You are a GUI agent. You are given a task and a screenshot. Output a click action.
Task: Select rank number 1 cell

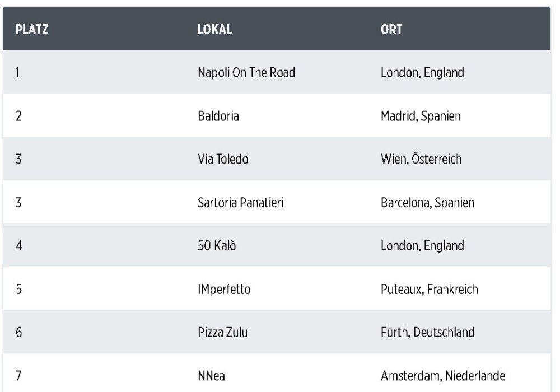pyautogui.click(x=18, y=73)
